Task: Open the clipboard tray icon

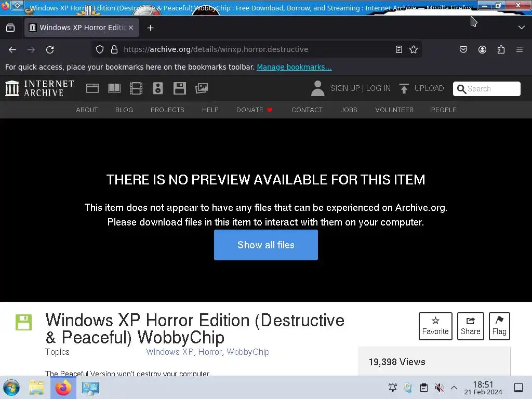Action: (x=424, y=388)
